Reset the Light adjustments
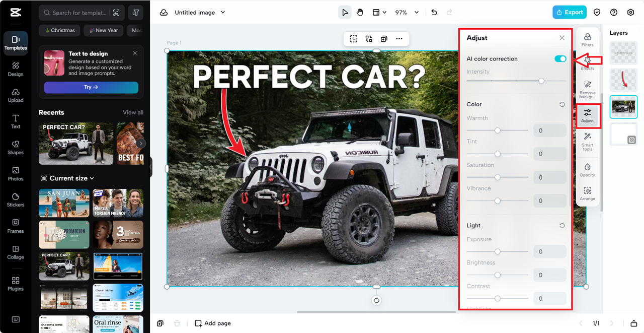The image size is (644, 333). pyautogui.click(x=562, y=226)
